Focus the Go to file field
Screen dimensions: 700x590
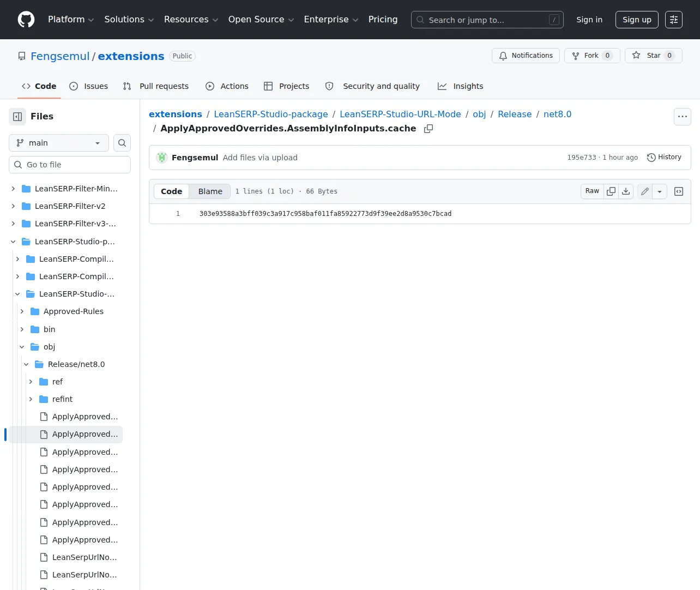(70, 165)
